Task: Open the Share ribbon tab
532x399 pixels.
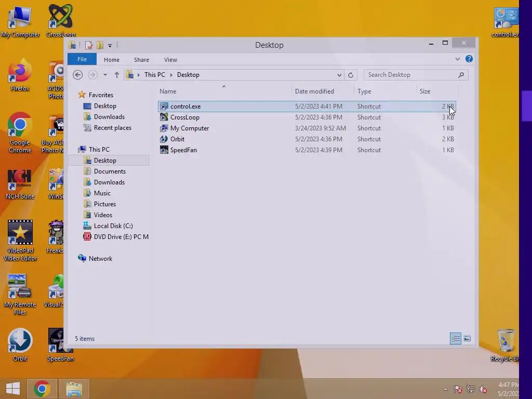Action: [x=141, y=59]
